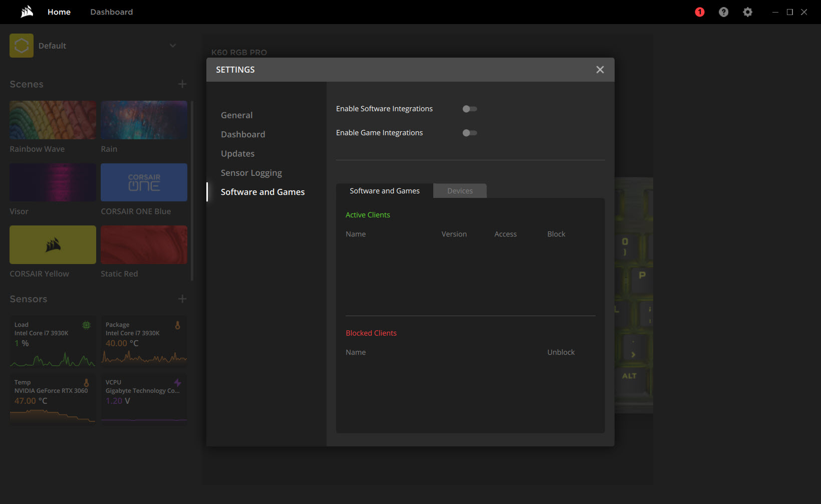Open the Intel Core Load sensor graph
Image resolution: width=821 pixels, height=504 pixels.
pos(53,342)
